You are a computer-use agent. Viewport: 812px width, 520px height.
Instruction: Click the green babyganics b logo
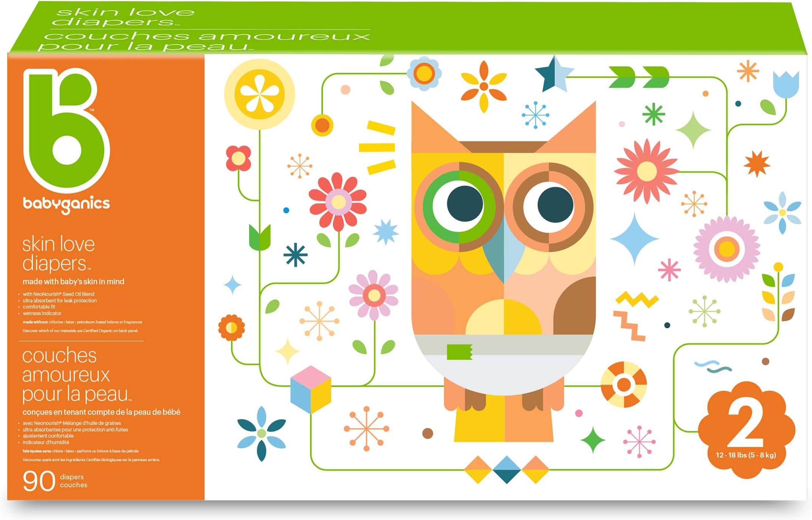[x=66, y=131]
